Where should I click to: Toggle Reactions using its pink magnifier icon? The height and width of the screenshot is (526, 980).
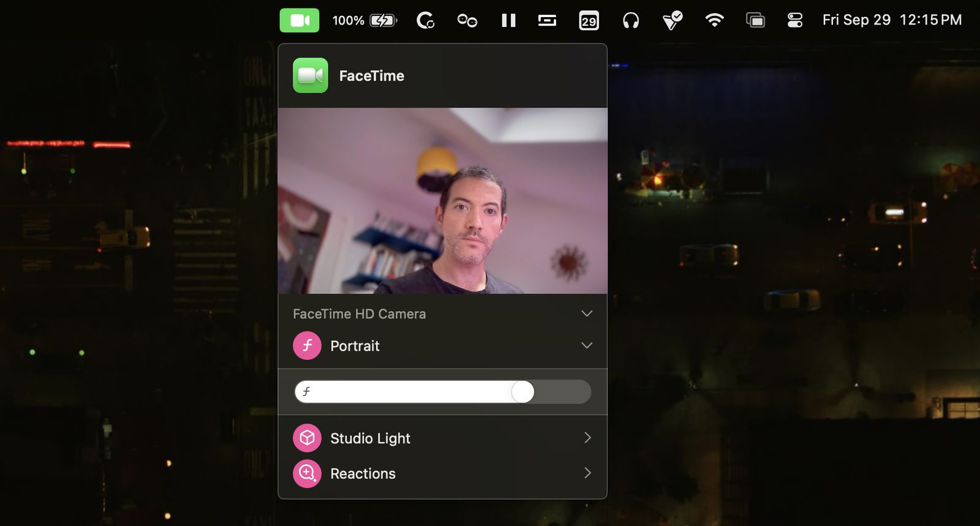point(307,473)
